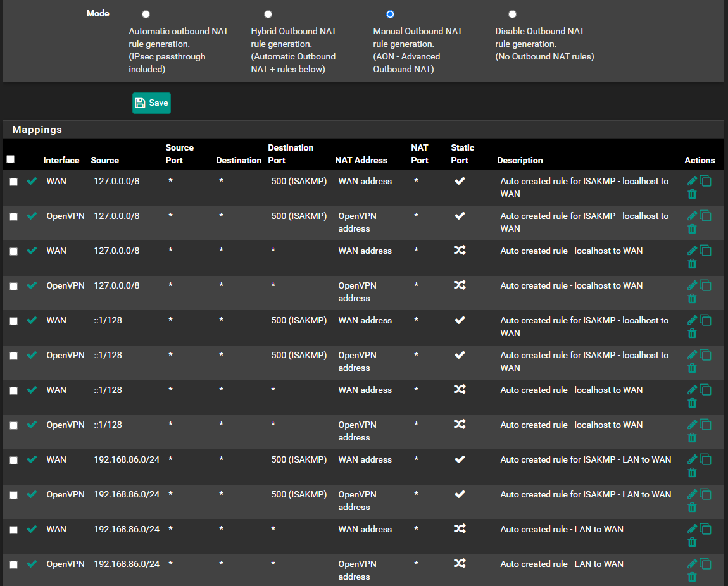
Task: Tick checkbox for OpenVPN 192.168.86.0/24 ISAKMP rule
Action: pyautogui.click(x=14, y=495)
